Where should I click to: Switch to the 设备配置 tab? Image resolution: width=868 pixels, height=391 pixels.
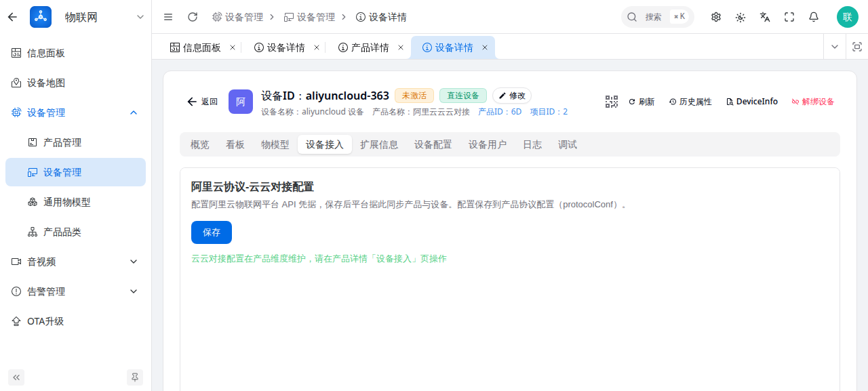click(433, 144)
